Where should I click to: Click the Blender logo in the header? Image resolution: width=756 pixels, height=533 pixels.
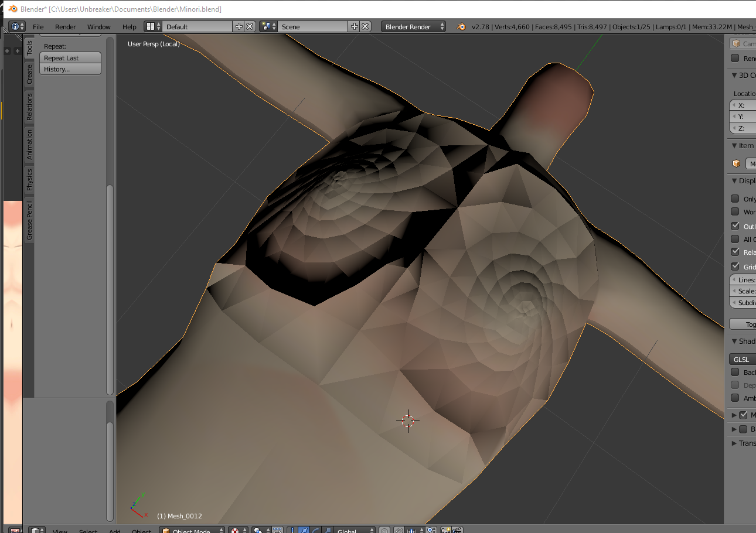pos(12,9)
